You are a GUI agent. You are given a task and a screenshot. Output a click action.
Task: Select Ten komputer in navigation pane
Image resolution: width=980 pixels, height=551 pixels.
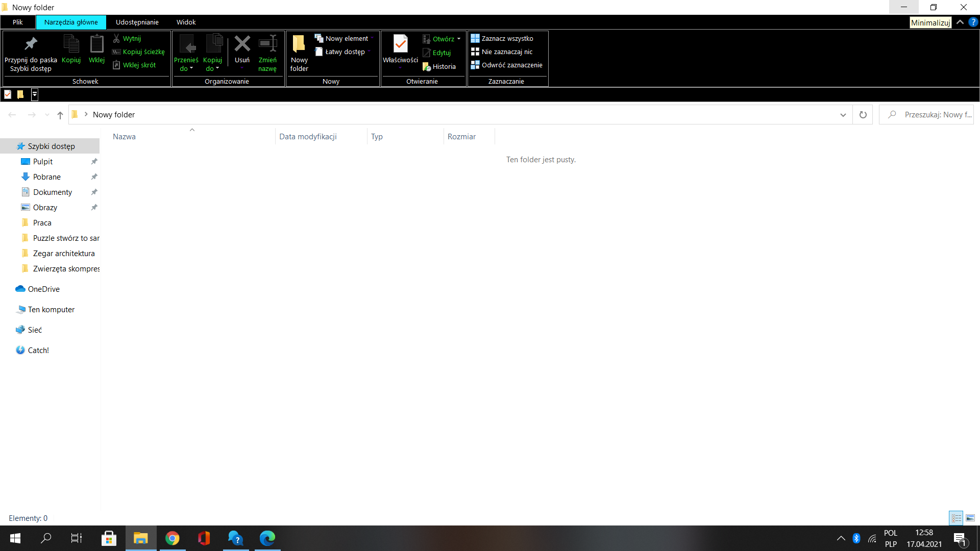click(x=51, y=310)
